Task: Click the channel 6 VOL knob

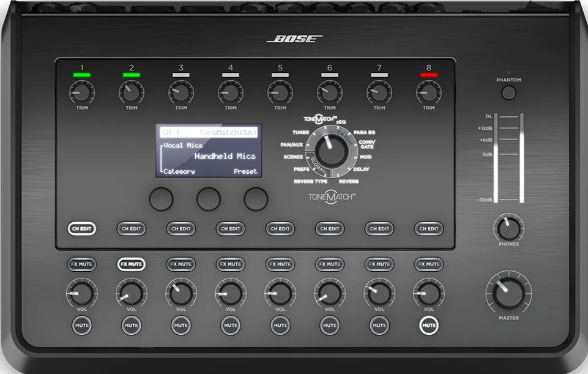Action: (x=330, y=293)
